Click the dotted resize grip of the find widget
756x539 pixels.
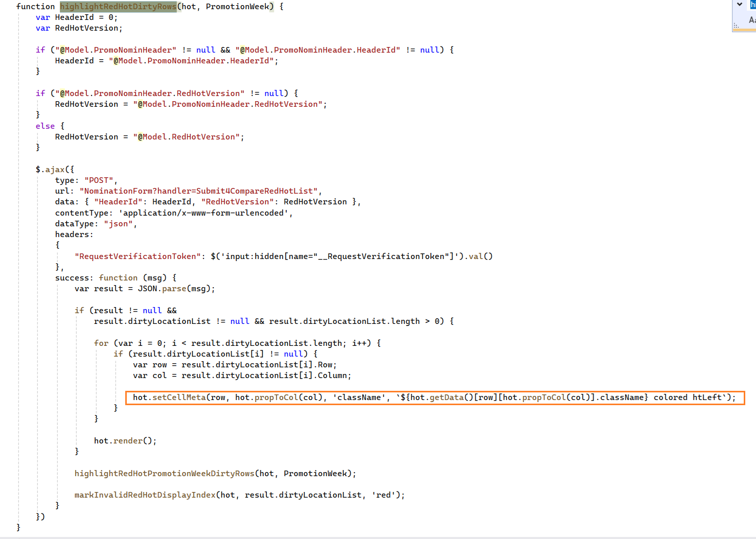click(736, 26)
